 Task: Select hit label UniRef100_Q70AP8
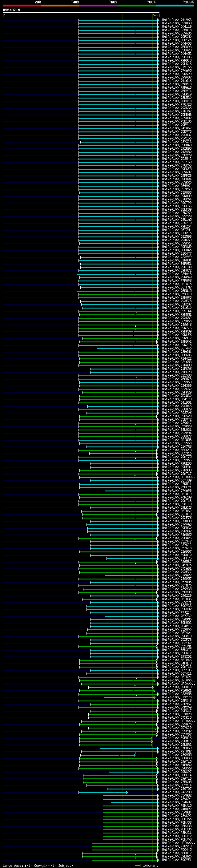coord(177,491)
